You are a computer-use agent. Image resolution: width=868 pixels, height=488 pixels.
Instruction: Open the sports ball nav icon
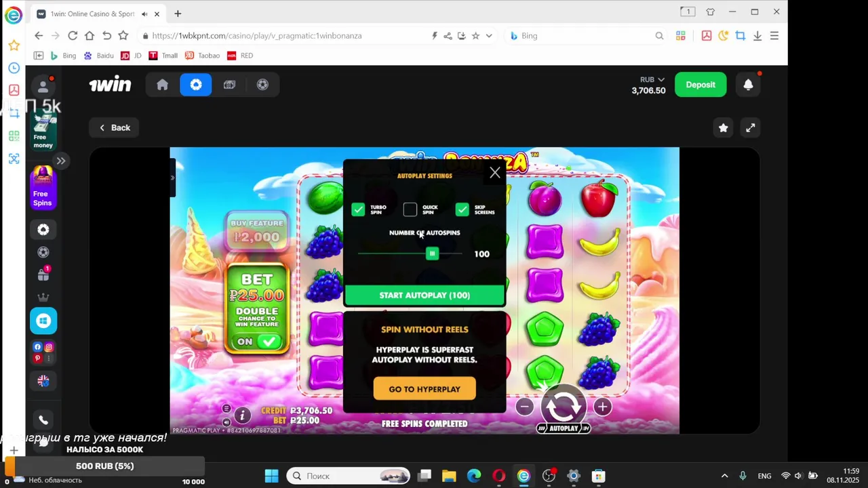coord(262,85)
